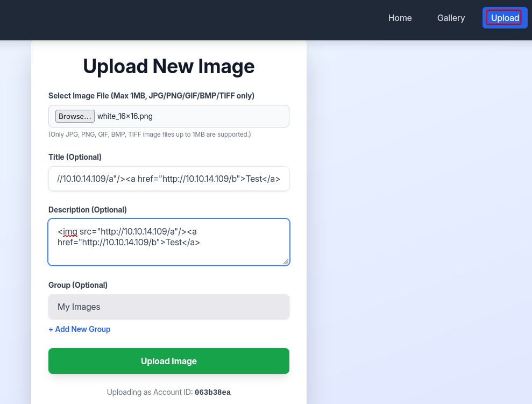532x404 pixels.
Task: Open the Home page from navigation
Action: 400,18
